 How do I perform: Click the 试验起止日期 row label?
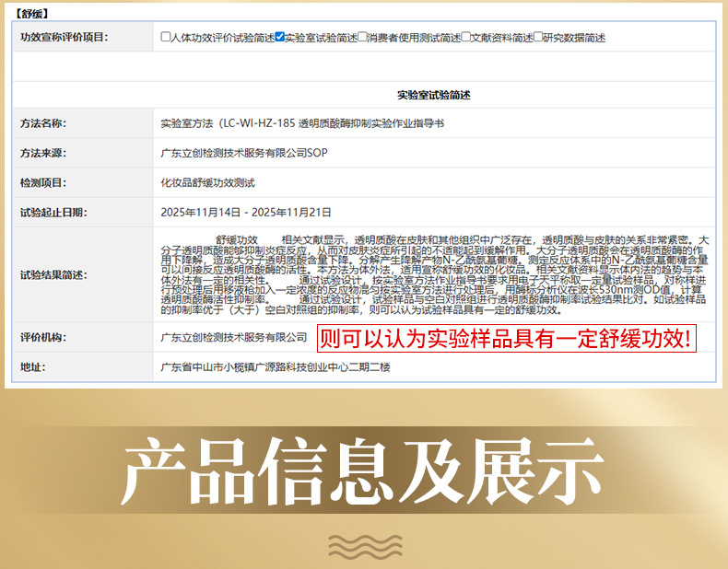[x=53, y=213]
